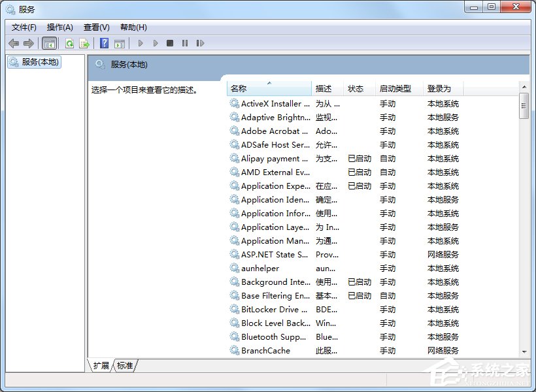Image resolution: width=536 pixels, height=392 pixels.
Task: Open the 文件(F) menu
Action: coord(24,27)
